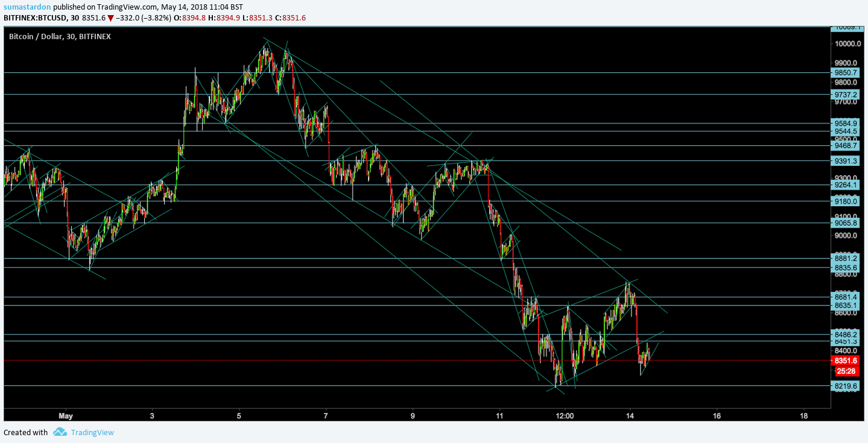The height and width of the screenshot is (443, 868).
Task: Click the 25:28 bar countdown label
Action: pyautogui.click(x=846, y=371)
